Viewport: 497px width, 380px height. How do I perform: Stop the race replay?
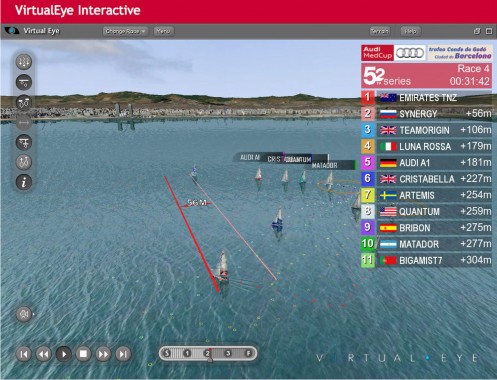(x=83, y=354)
